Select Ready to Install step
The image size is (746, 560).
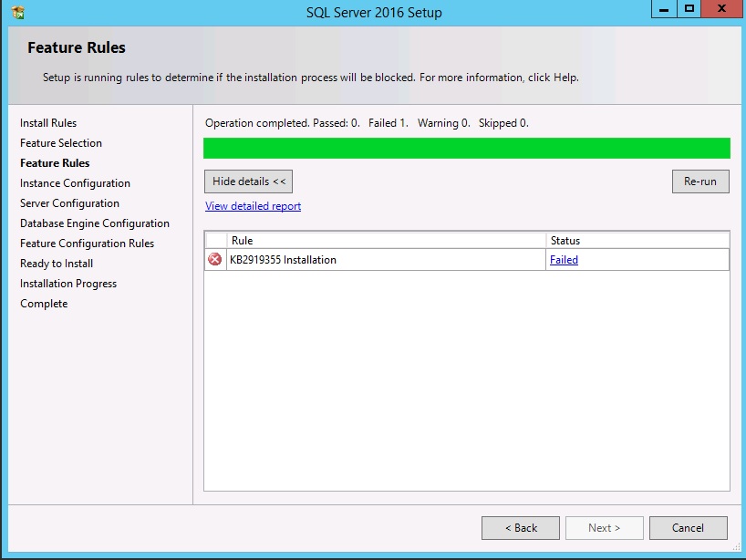coord(57,263)
